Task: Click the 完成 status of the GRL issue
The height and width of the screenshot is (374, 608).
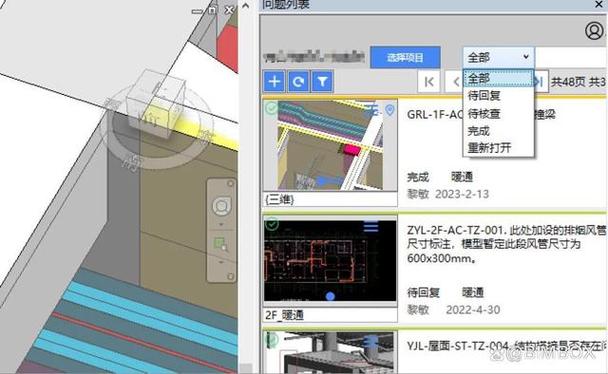Action: tap(418, 177)
